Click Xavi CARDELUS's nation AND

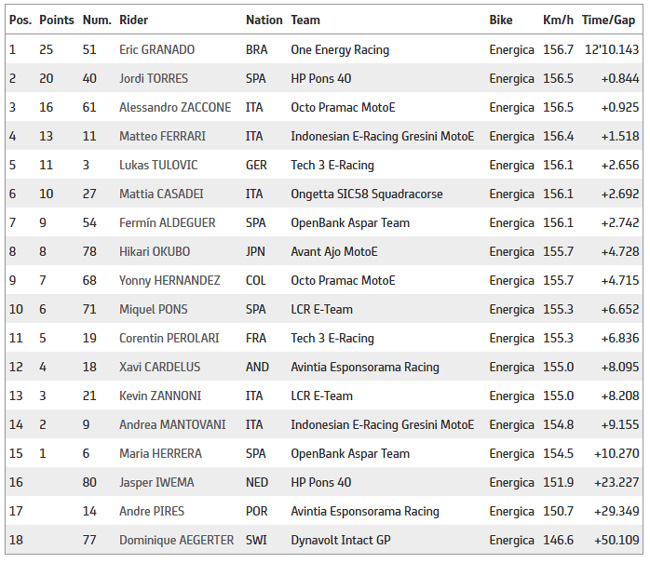tap(257, 367)
